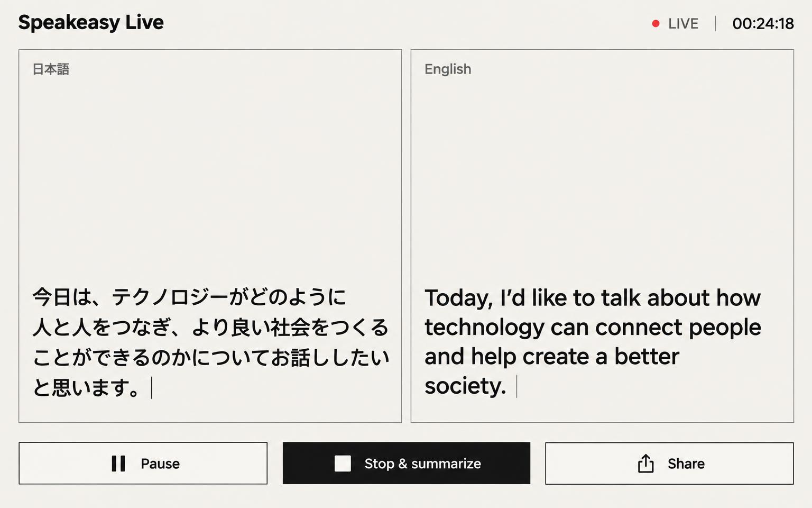The image size is (812, 508).
Task: Click the 日本語 panel label
Action: click(x=51, y=69)
